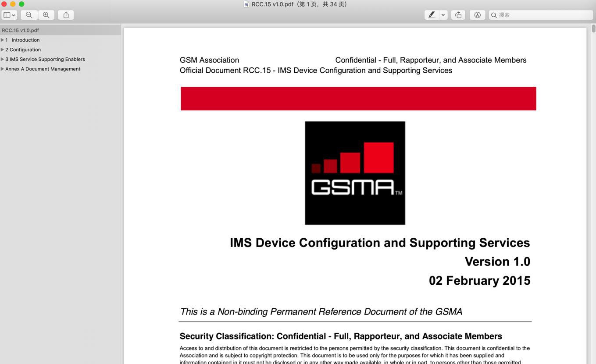Viewport: 596px width, 364px height.
Task: Click 'Security Classification' heading
Action: [341, 336]
